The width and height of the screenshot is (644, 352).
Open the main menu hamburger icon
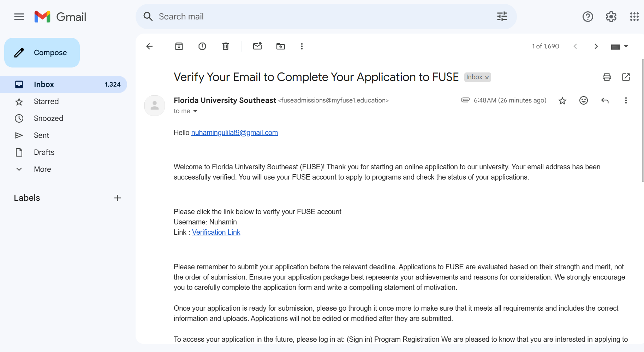(x=19, y=17)
